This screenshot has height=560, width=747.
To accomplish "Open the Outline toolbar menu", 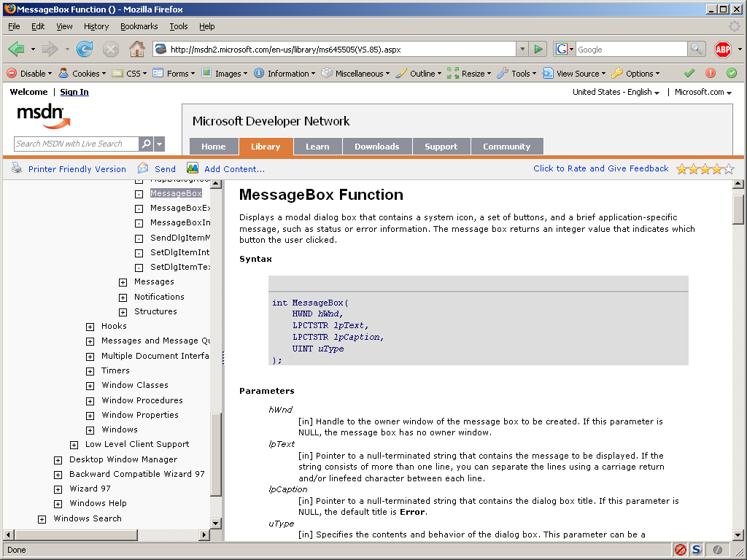I will pos(418,74).
